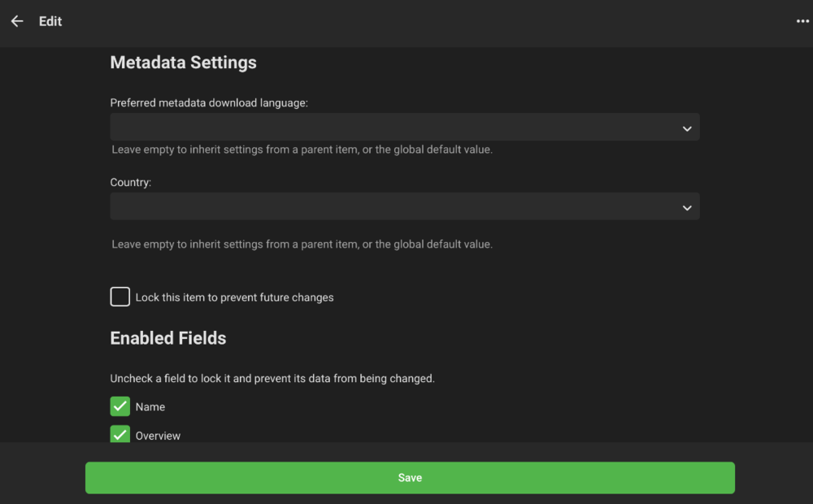The image size is (813, 504).
Task: Enable Lock this item to prevent changes
Action: tap(120, 296)
